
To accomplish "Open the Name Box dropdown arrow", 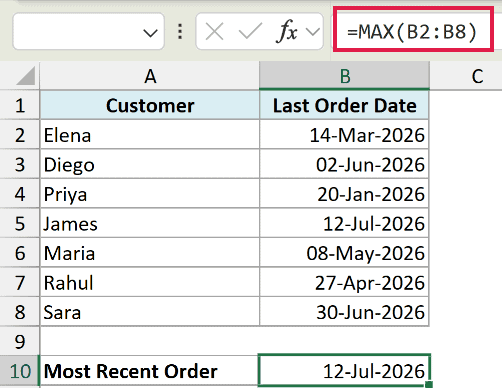I will coord(150,33).
